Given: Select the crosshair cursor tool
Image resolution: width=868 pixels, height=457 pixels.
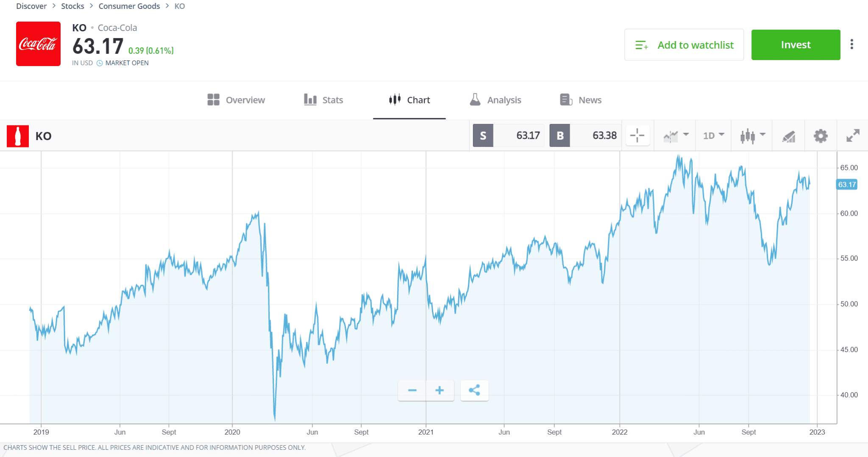Looking at the screenshot, I should pos(637,136).
